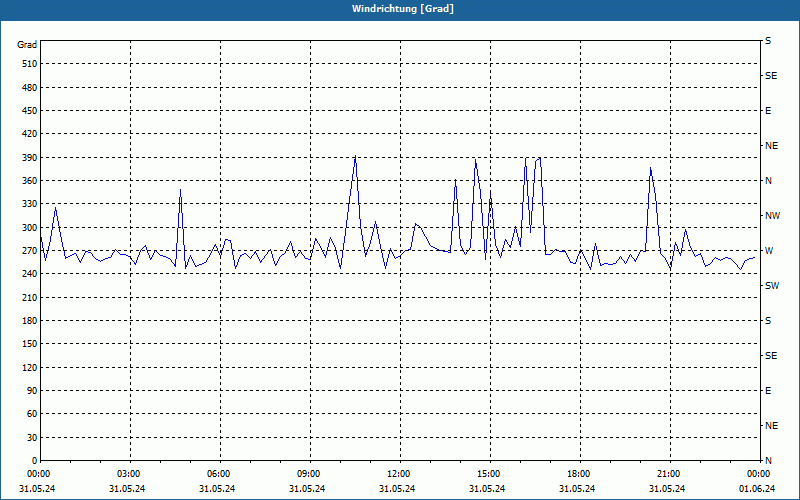This screenshot has height=500, width=800.
Task: Click the 00:00 time label dated 01.06.24
Action: coord(759,474)
